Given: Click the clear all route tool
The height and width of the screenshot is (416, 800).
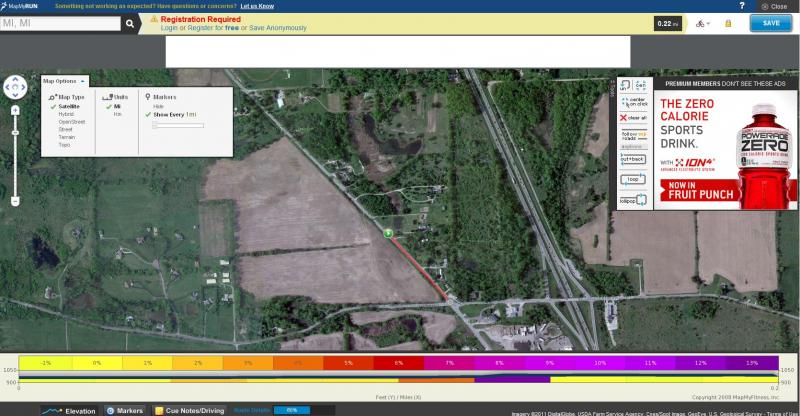Looking at the screenshot, I should coord(634,118).
